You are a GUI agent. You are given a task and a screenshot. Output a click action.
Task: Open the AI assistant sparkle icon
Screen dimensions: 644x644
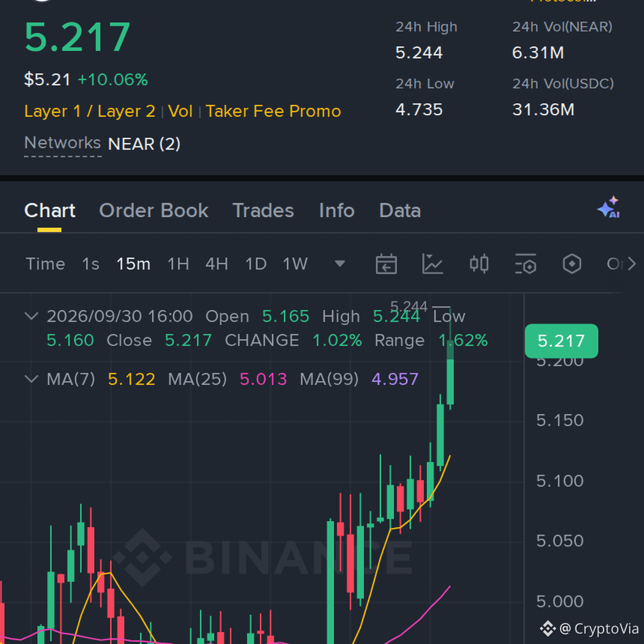click(x=609, y=207)
